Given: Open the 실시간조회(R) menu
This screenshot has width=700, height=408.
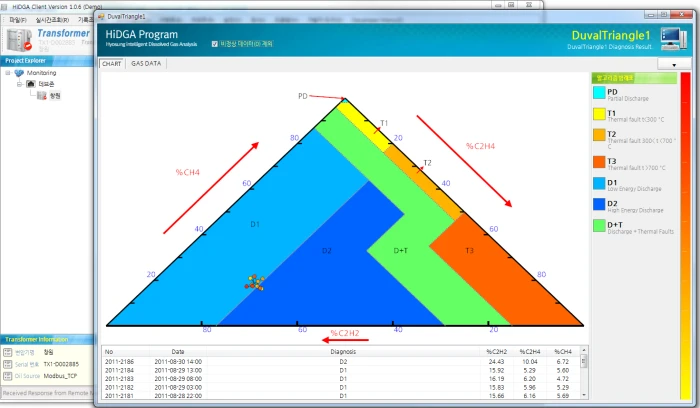Looking at the screenshot, I should [x=52, y=20].
